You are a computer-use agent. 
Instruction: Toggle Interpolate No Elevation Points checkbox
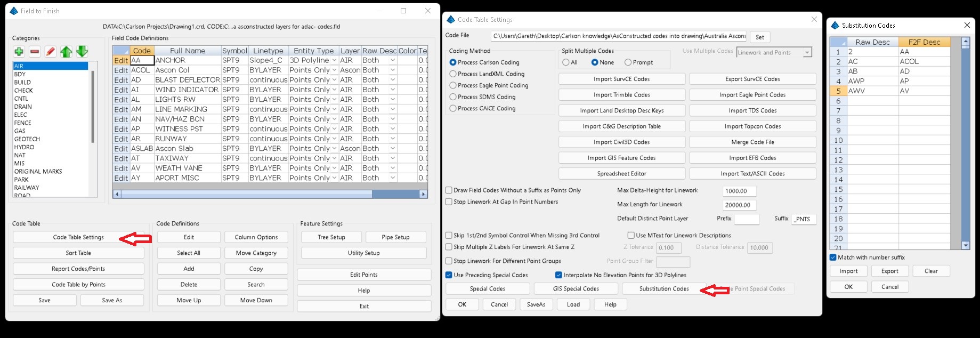coord(558,275)
